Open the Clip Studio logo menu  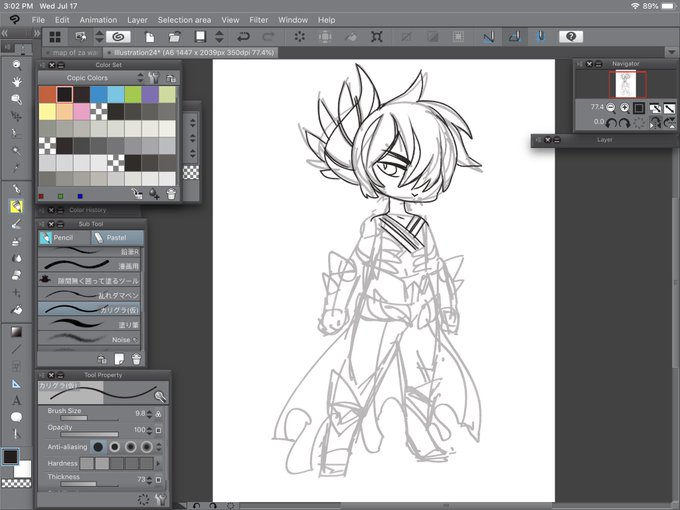point(15,20)
